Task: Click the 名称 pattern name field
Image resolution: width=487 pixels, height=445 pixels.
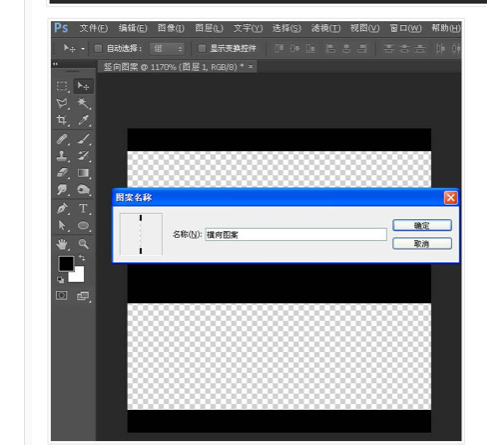Action: pyautogui.click(x=296, y=235)
